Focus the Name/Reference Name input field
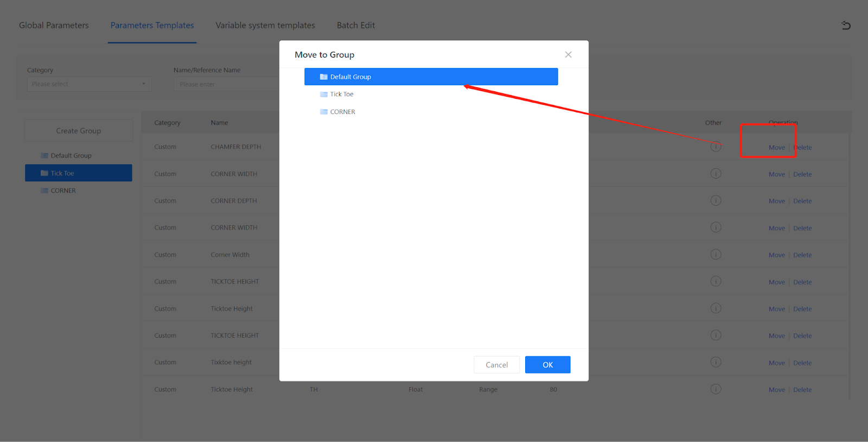The width and height of the screenshot is (868, 442). (227, 84)
